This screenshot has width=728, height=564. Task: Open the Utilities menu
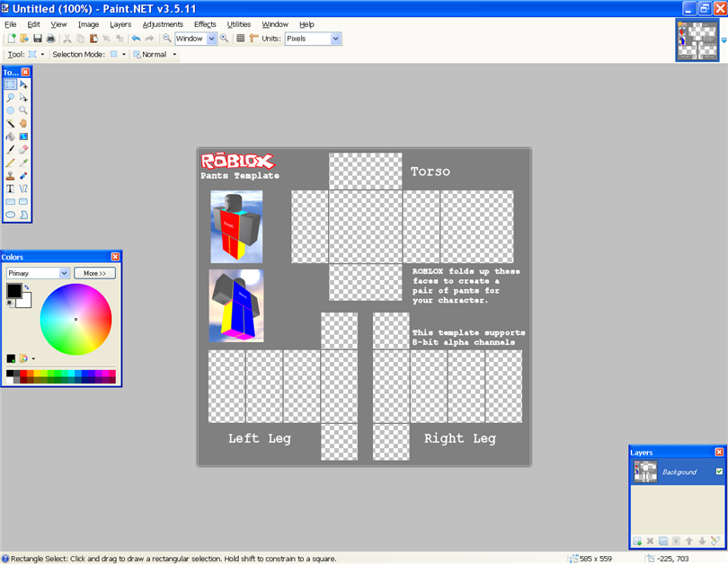[239, 24]
